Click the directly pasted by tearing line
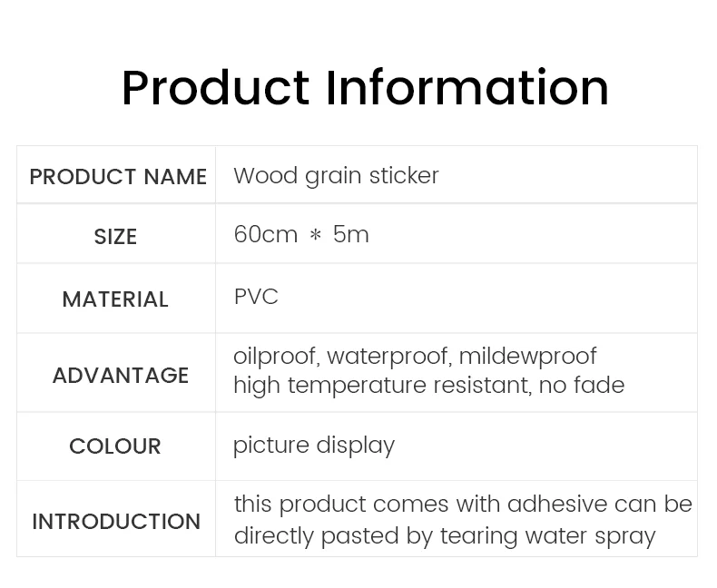 [445, 536]
